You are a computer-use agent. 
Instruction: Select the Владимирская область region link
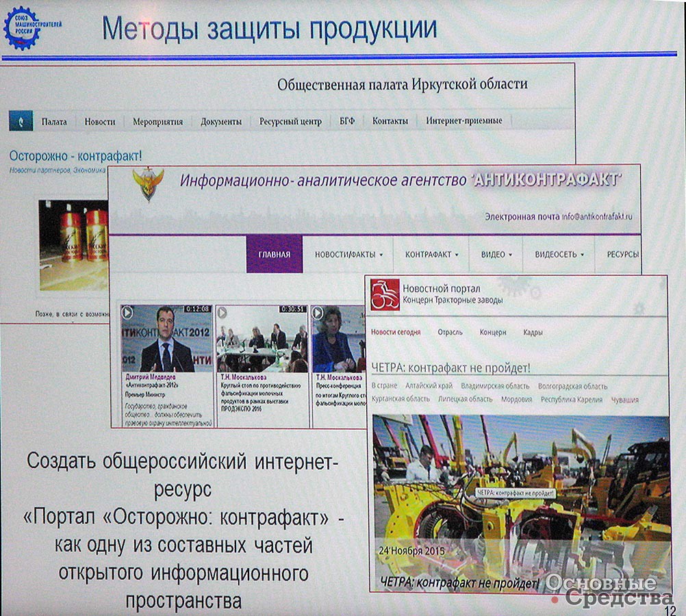click(x=495, y=386)
